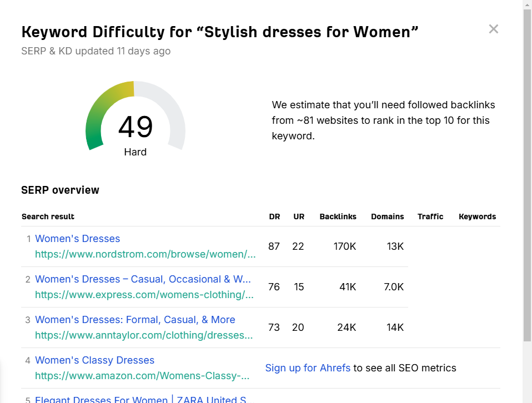Open the ZARA Elegant Dresses result
This screenshot has width=532, height=403.
[142, 400]
